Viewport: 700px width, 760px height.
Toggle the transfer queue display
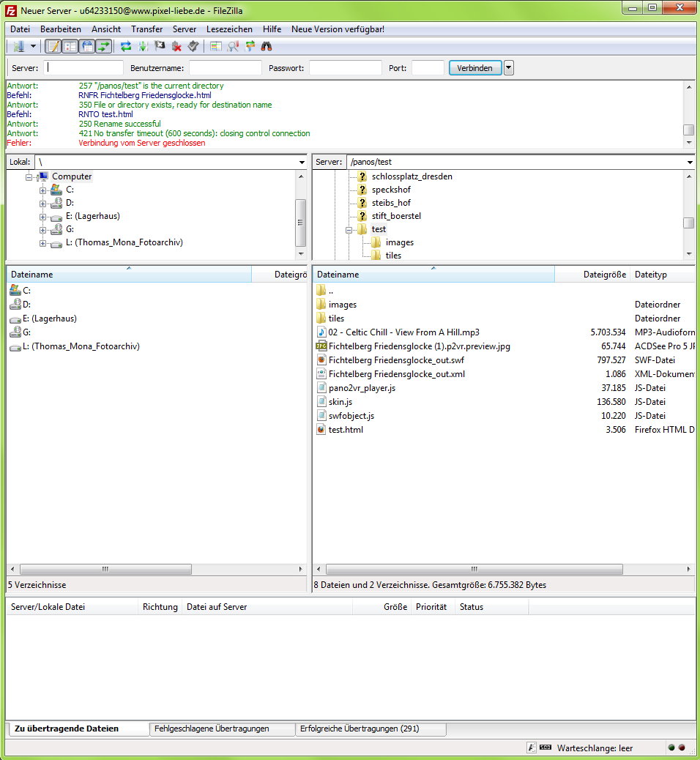[x=104, y=46]
